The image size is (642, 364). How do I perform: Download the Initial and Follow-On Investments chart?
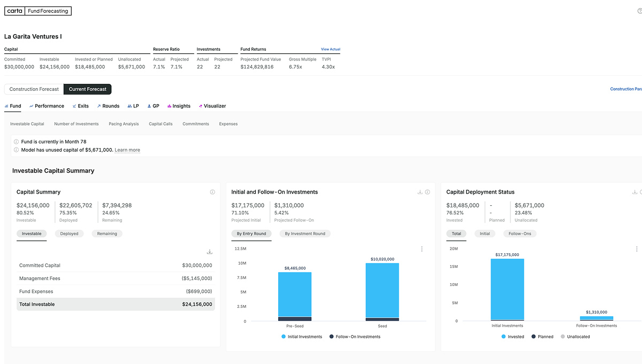point(419,191)
